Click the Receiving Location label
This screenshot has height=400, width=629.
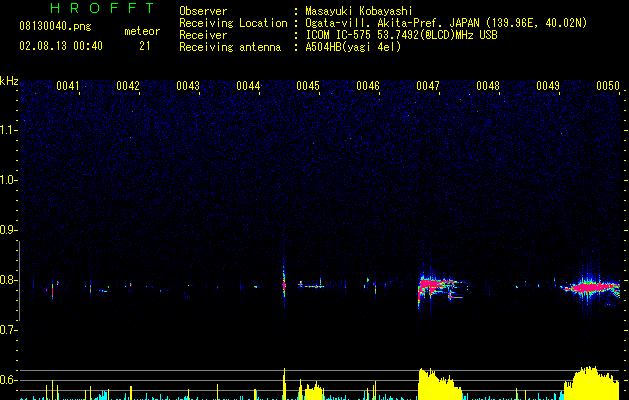coord(233,23)
